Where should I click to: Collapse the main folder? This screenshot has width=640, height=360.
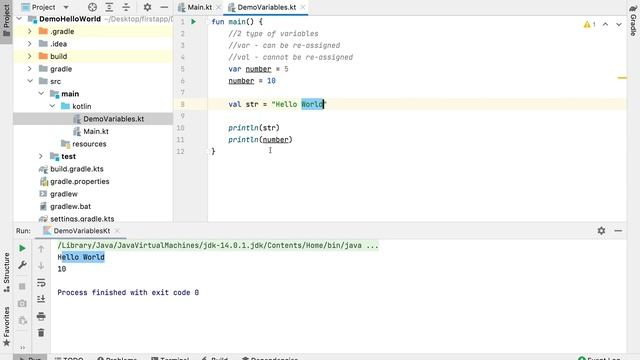tap(41, 94)
